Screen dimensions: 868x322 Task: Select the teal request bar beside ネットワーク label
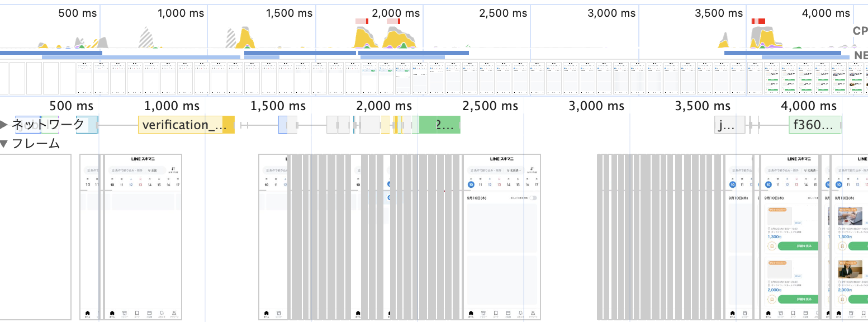pyautogui.click(x=87, y=125)
